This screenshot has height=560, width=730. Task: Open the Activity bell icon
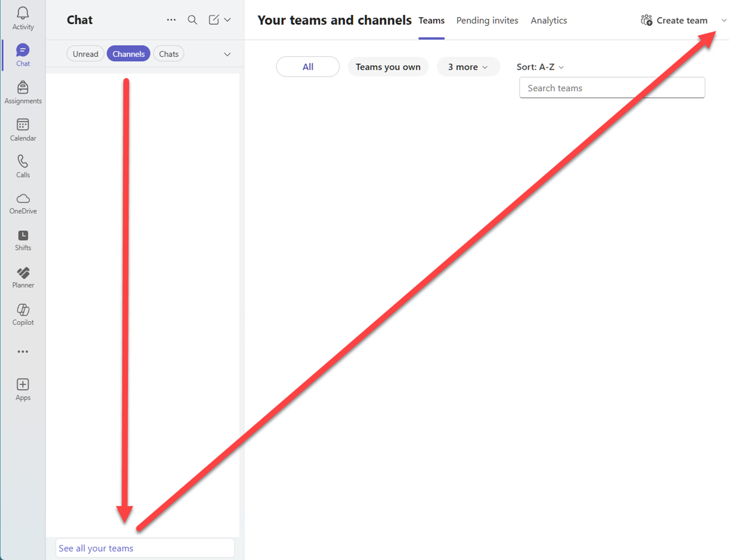pyautogui.click(x=23, y=18)
